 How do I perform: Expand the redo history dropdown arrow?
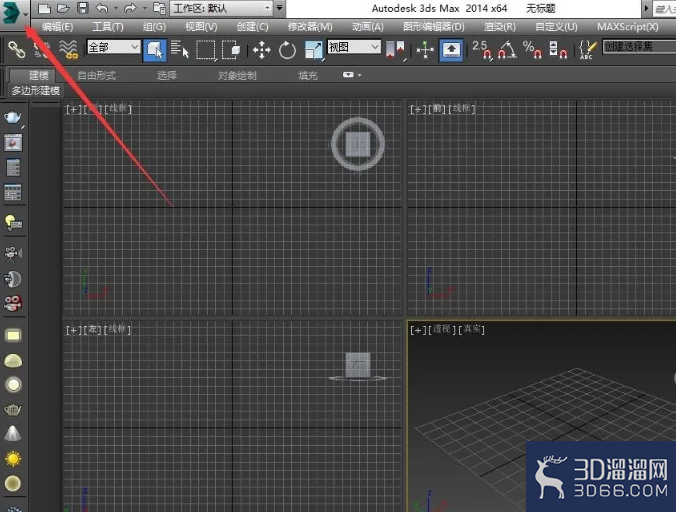[x=144, y=8]
